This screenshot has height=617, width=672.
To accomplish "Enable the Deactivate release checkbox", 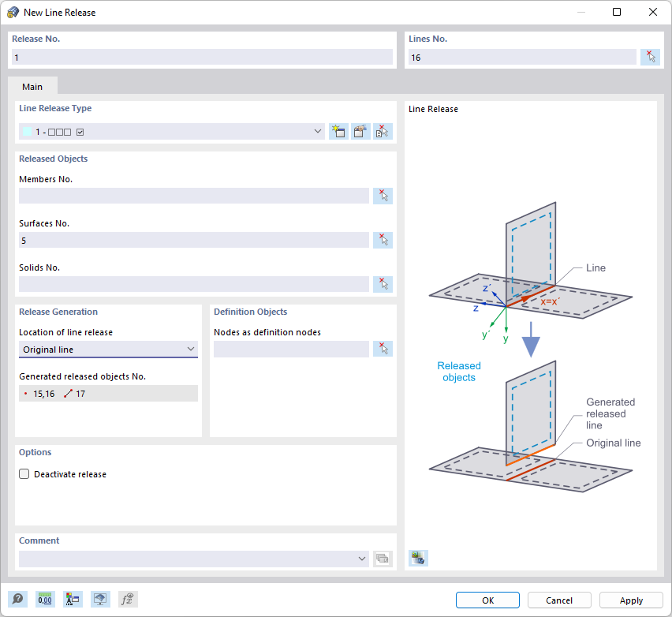I will (x=24, y=473).
